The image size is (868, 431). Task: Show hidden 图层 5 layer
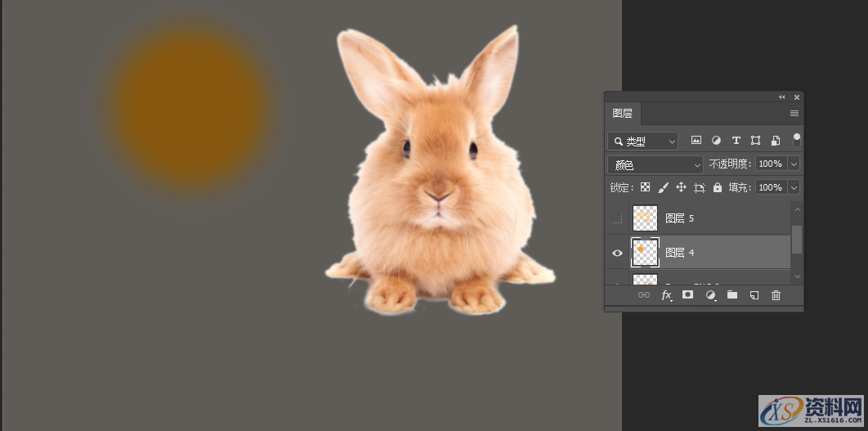pyautogui.click(x=617, y=218)
